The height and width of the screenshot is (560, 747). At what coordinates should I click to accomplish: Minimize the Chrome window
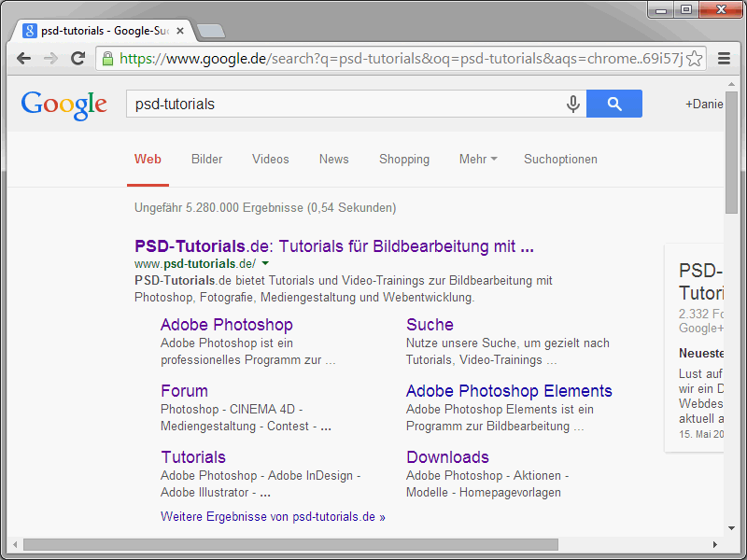(x=661, y=9)
